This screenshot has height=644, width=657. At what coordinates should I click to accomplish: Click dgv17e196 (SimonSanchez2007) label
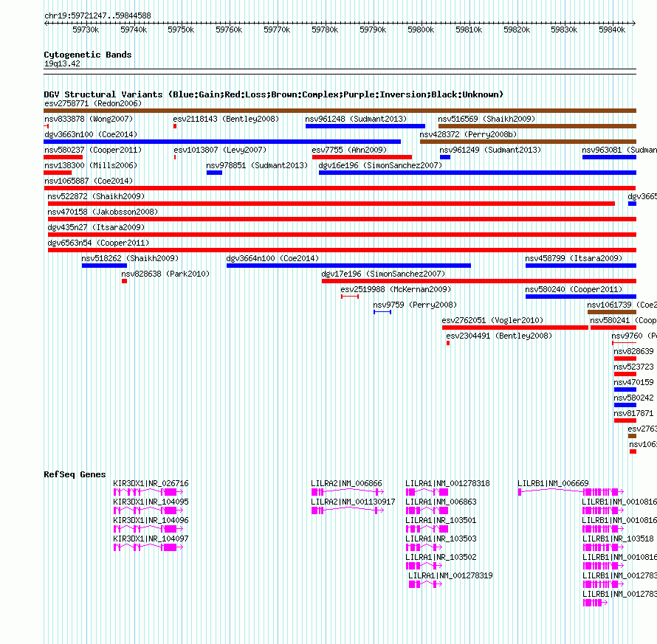coord(383,274)
